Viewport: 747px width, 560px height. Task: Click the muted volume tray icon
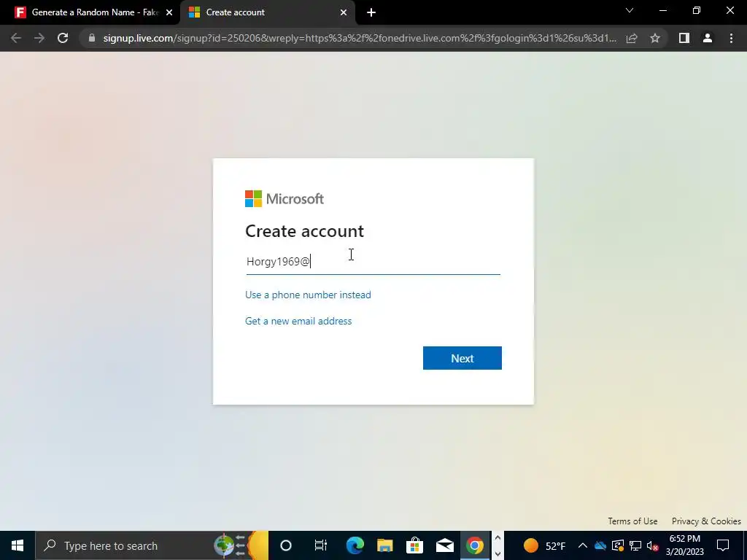coord(653,545)
